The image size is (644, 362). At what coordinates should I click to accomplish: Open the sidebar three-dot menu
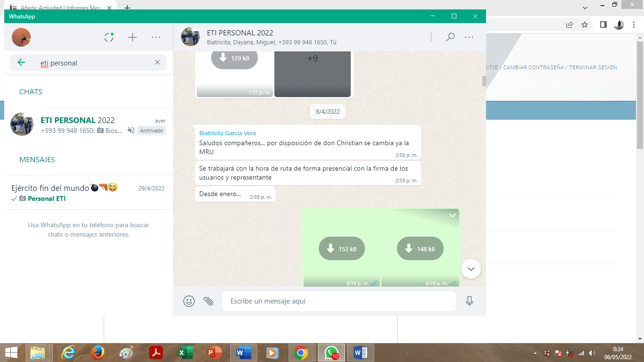coord(156,37)
